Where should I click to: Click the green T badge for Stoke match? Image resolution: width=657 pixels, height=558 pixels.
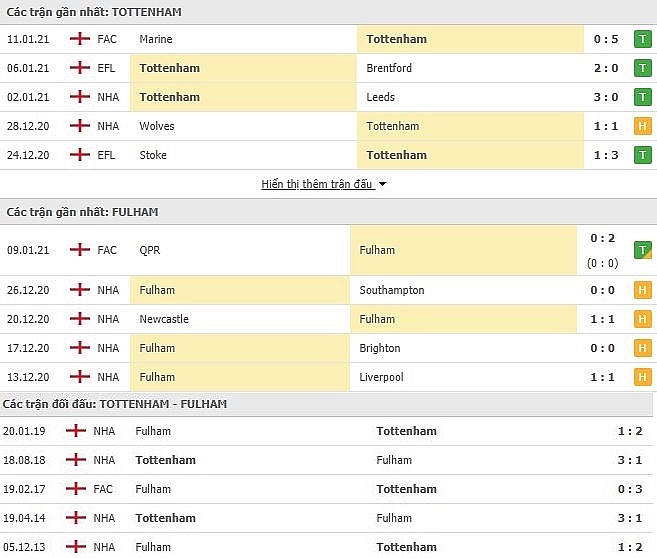(x=642, y=156)
